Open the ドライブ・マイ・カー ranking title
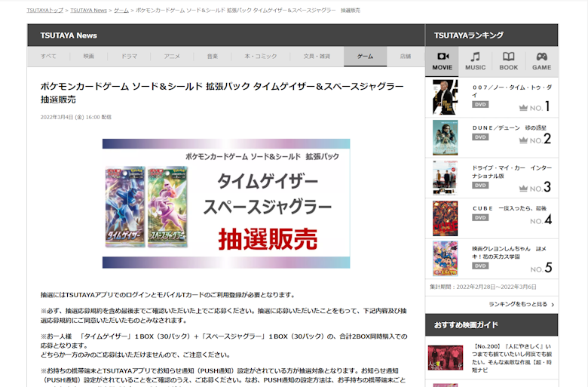588x387 pixels. (512, 172)
